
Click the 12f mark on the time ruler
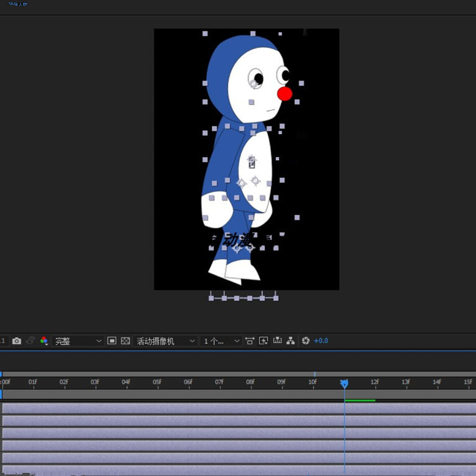point(375,382)
